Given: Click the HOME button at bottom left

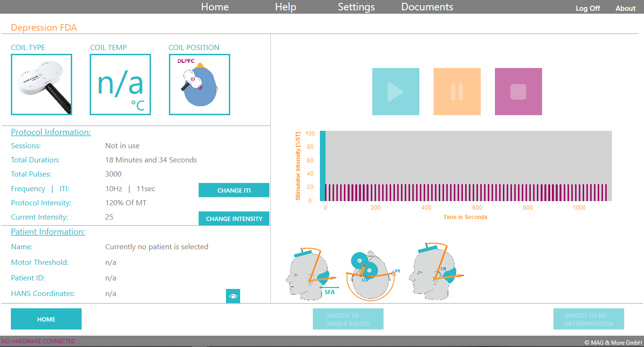Looking at the screenshot, I should pyautogui.click(x=46, y=319).
